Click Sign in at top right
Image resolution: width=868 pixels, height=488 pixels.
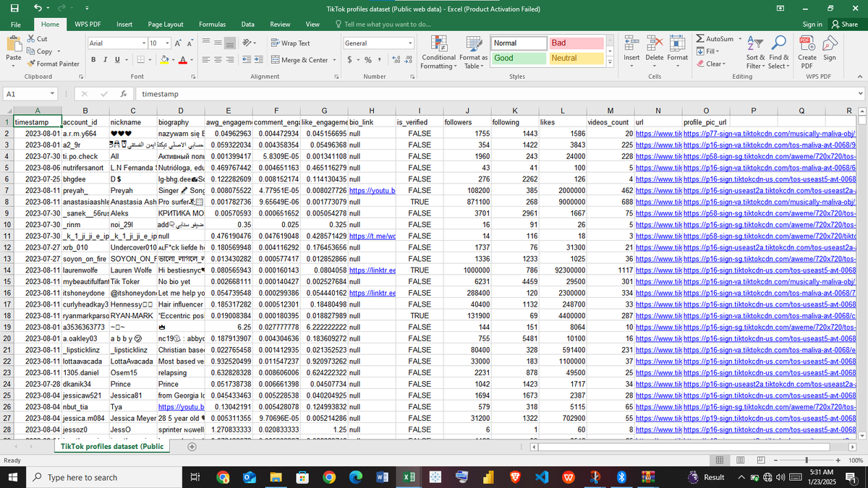coord(812,24)
